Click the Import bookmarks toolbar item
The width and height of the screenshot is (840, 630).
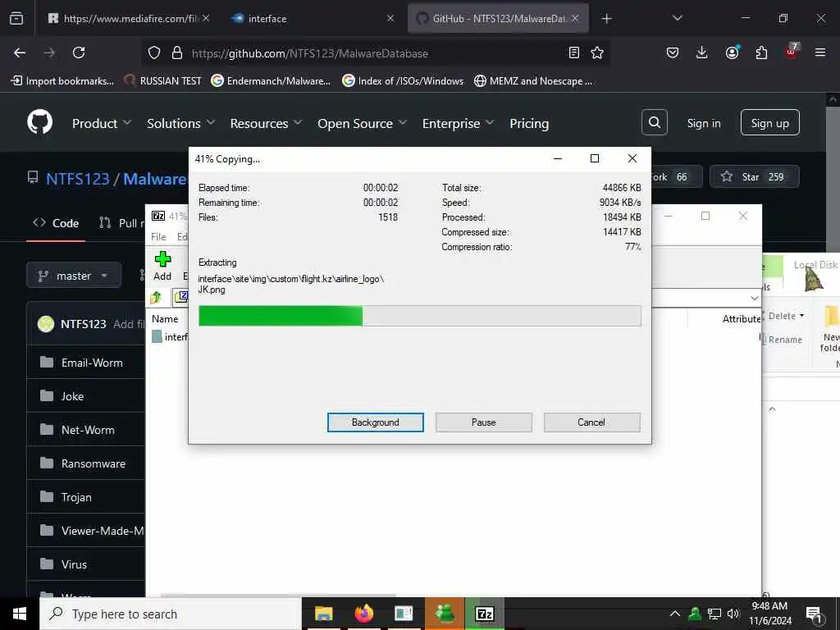point(62,81)
